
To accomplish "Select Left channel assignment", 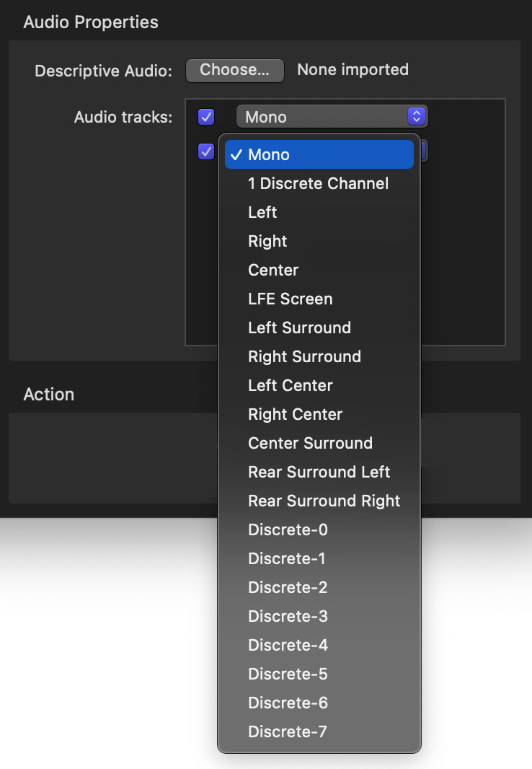I will tap(319, 212).
